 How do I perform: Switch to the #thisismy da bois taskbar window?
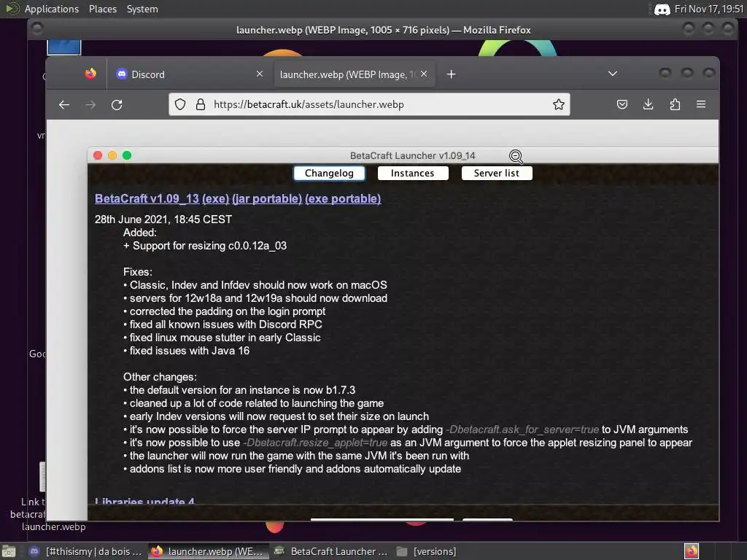(86, 551)
